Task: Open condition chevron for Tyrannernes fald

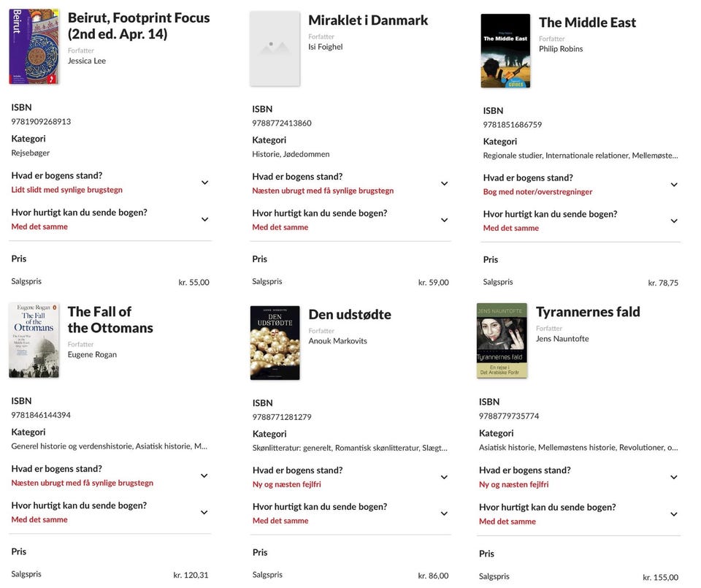Action: [x=674, y=477]
